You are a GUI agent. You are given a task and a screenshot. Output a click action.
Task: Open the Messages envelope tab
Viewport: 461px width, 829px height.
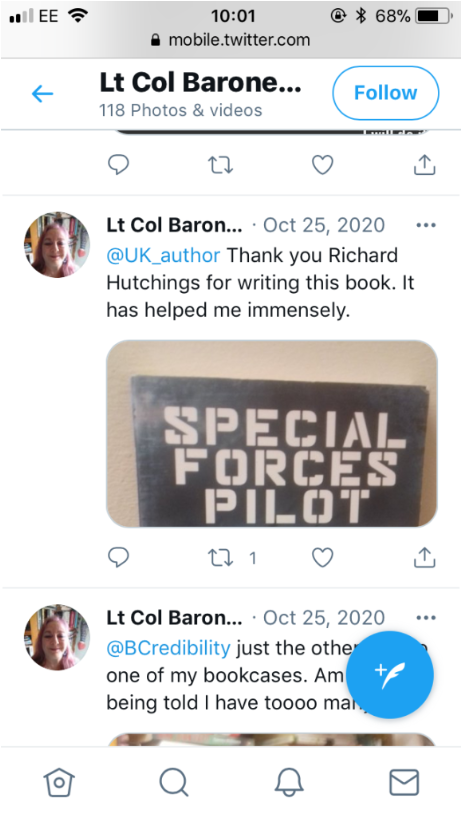(404, 782)
